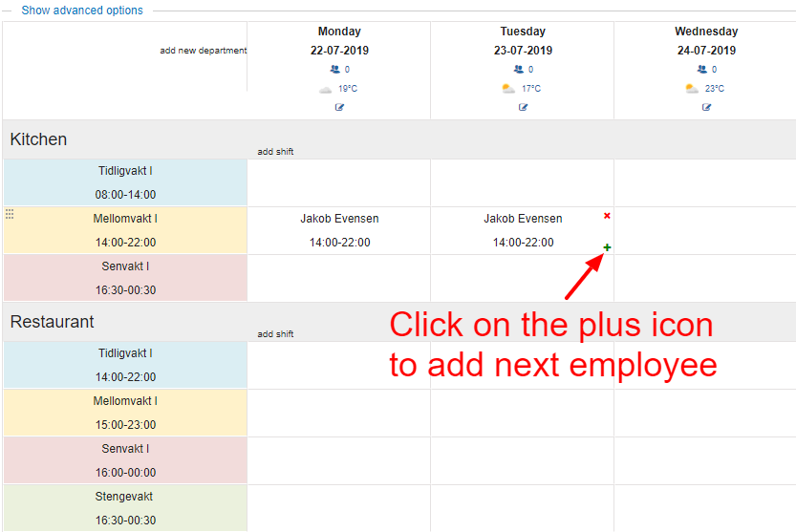
Task: Select Kitchen Senvakt I 16:30-00:30 shift
Action: (x=125, y=278)
